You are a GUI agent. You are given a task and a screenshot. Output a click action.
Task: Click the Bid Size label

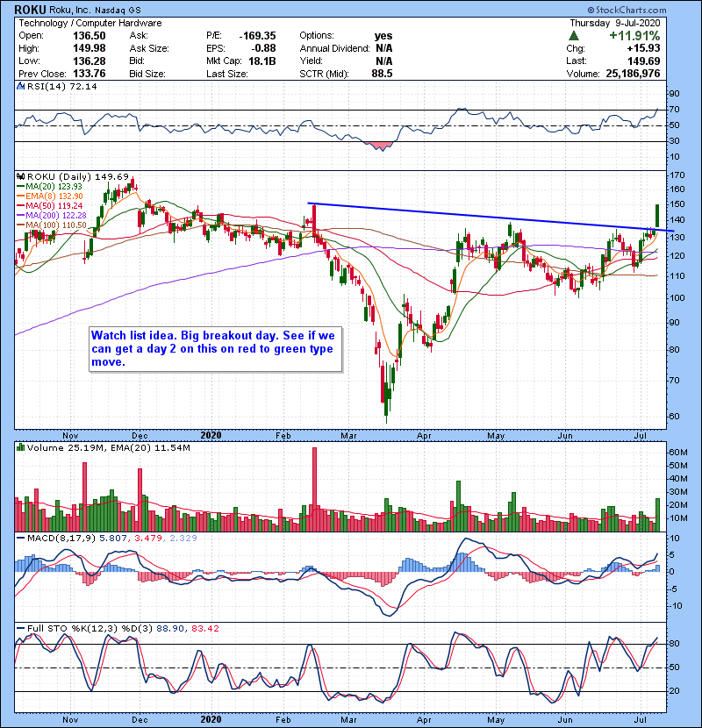pyautogui.click(x=147, y=74)
